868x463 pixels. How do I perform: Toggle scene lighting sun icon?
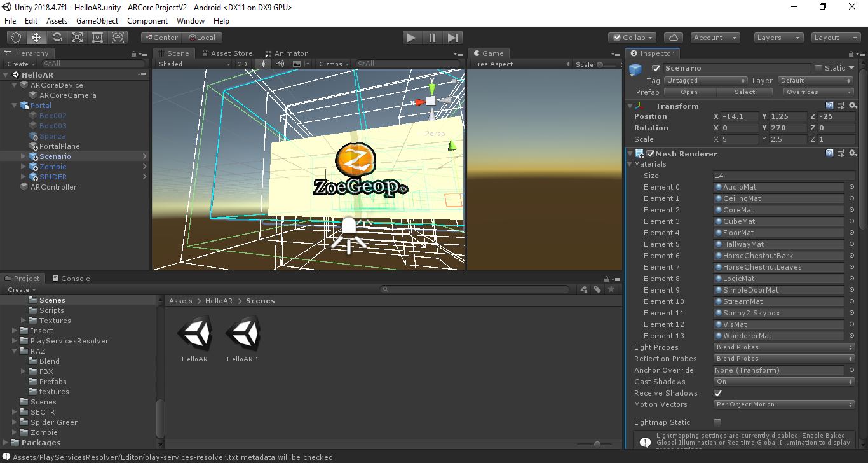pos(264,64)
